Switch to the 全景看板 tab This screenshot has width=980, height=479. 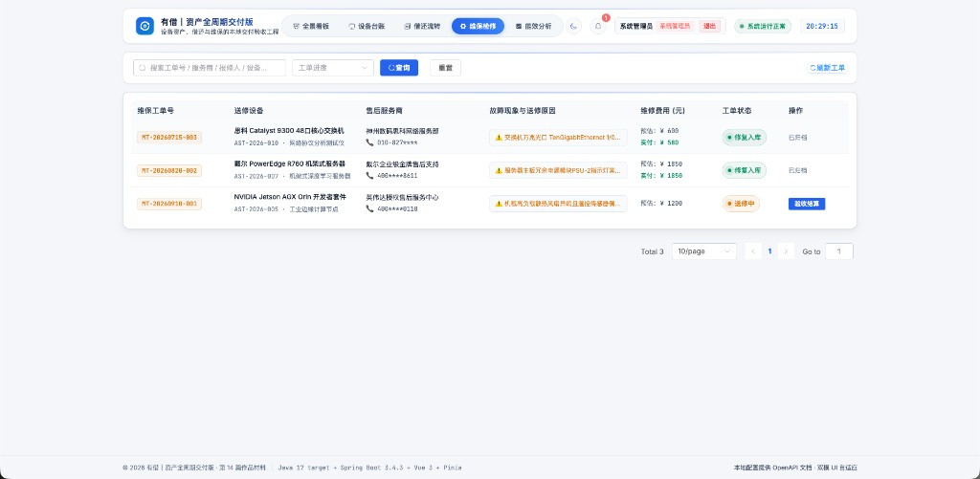[311, 26]
